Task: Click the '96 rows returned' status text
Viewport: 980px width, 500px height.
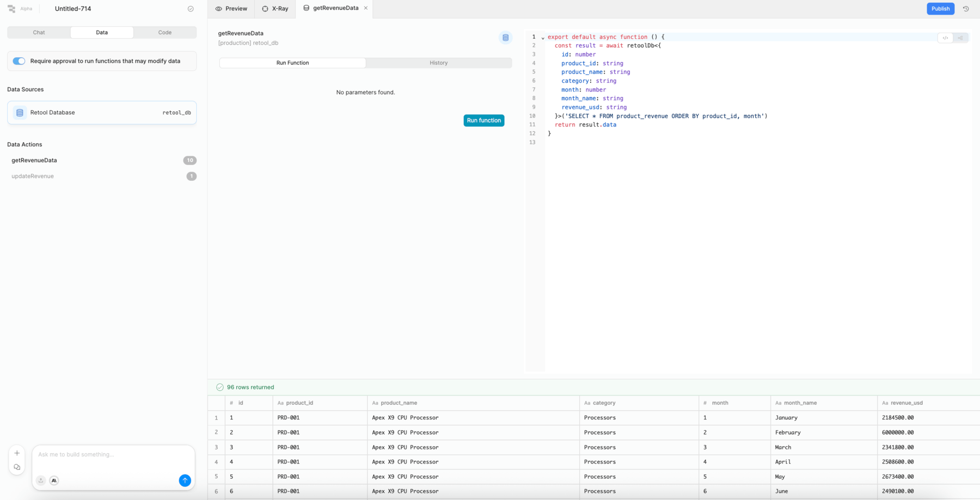Action: (250, 387)
